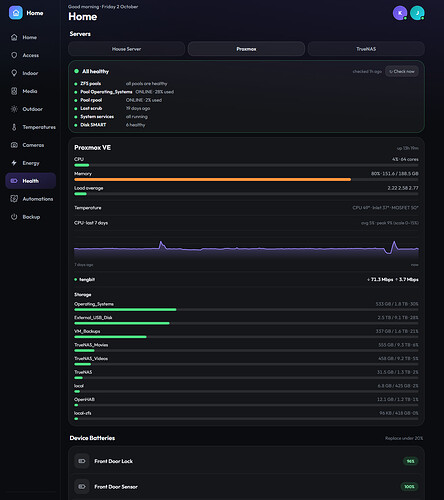Viewport: 444px width, 500px height.
Task: Open the Cameras menu label
Action: coord(33,145)
